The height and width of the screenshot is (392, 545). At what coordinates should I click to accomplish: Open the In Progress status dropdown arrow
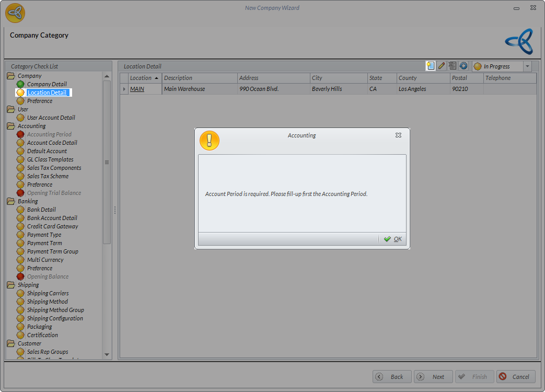(x=527, y=66)
